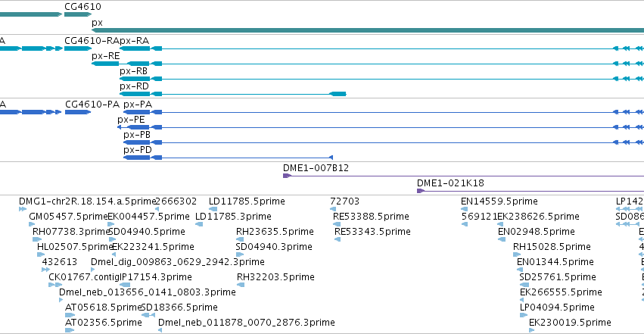Click the DME1-021K18 start marker
Screen dimensions: 644x334
[421, 191]
